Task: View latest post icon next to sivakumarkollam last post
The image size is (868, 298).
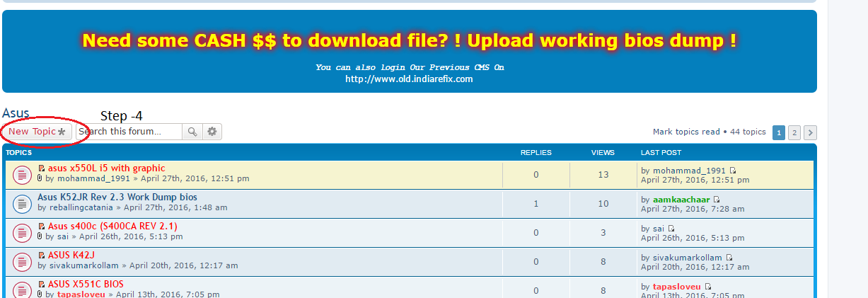Action: pyautogui.click(x=729, y=258)
